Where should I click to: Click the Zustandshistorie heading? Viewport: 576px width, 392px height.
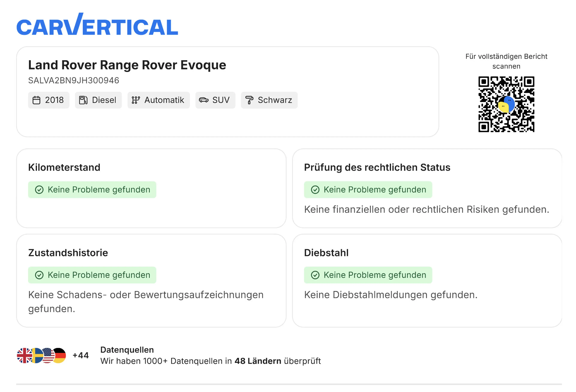pos(68,253)
